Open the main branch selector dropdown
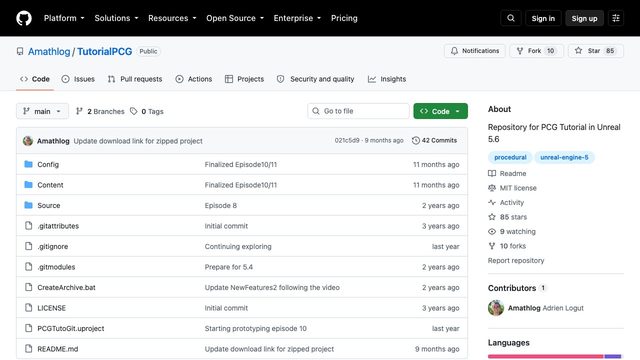Screen dimensions: 640x360 click(42, 111)
